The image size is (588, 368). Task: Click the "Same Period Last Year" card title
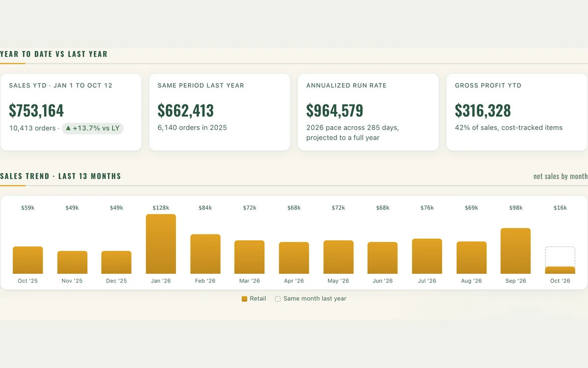201,85
